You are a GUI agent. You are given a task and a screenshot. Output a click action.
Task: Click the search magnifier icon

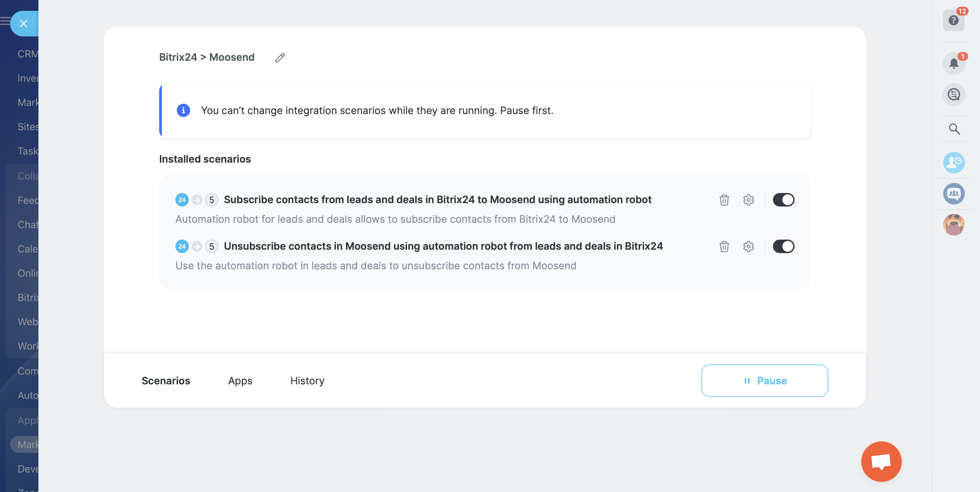(954, 129)
